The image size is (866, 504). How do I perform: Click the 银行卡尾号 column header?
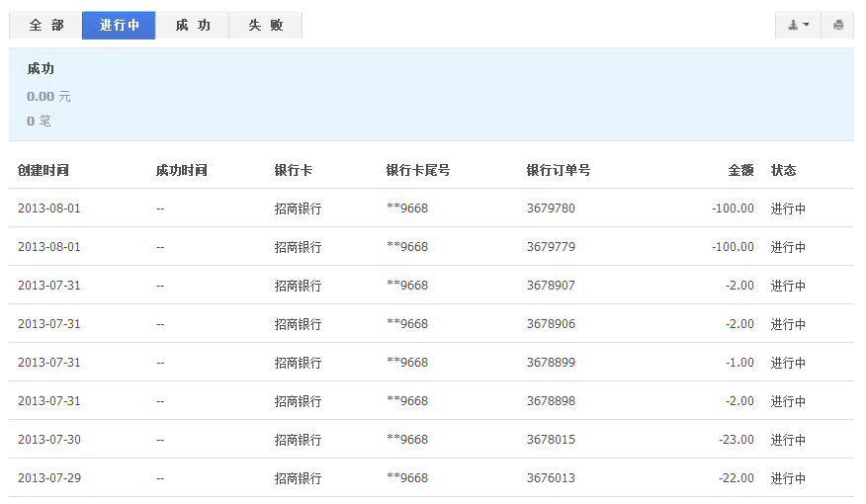click(x=417, y=170)
